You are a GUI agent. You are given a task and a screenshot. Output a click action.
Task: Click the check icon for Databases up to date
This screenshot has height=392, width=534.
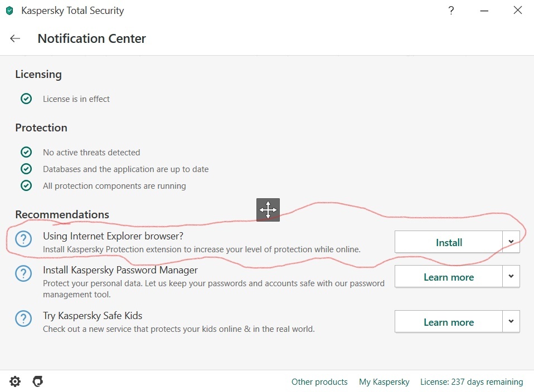pos(26,169)
